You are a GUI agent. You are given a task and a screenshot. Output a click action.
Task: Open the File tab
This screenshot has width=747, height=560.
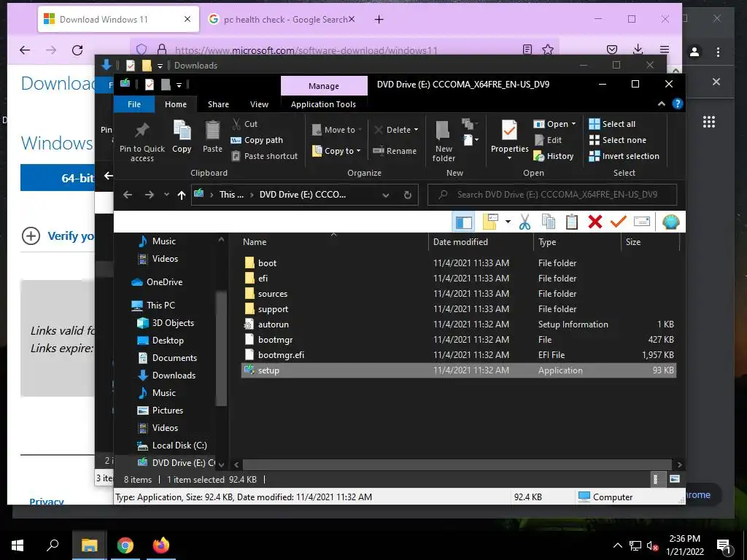pos(134,104)
